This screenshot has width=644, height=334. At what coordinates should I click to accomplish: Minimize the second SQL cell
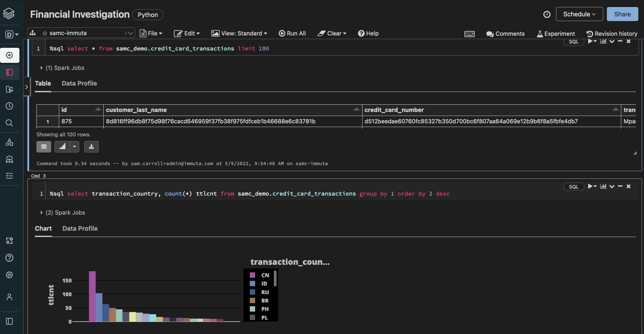click(620, 186)
